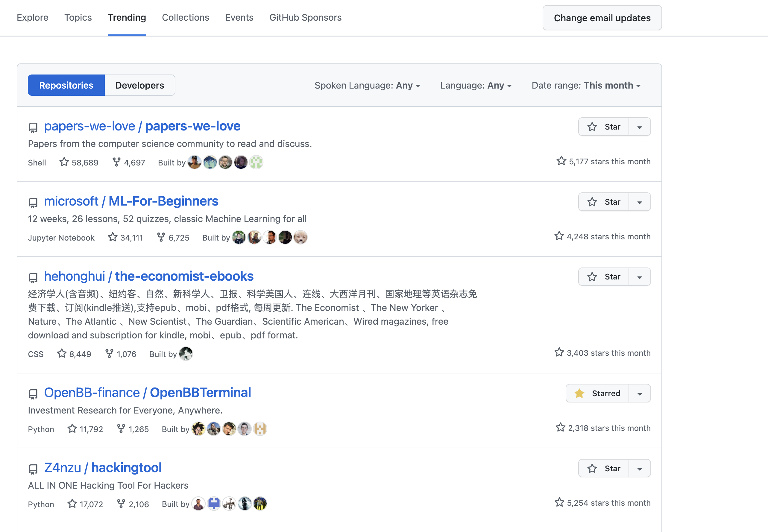Open Language Any filter dropdown
The width and height of the screenshot is (768, 532).
coord(476,85)
